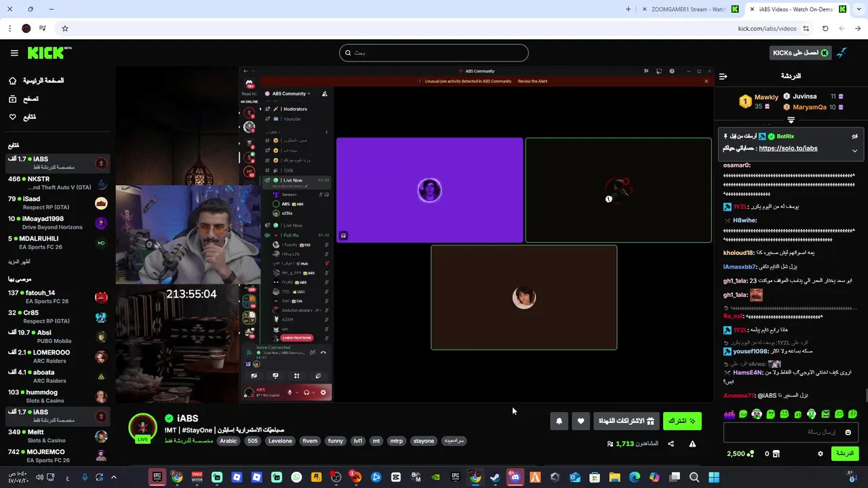Screen dimensions: 868x488
Task: Click the stayone stream tag
Action: pos(424,441)
